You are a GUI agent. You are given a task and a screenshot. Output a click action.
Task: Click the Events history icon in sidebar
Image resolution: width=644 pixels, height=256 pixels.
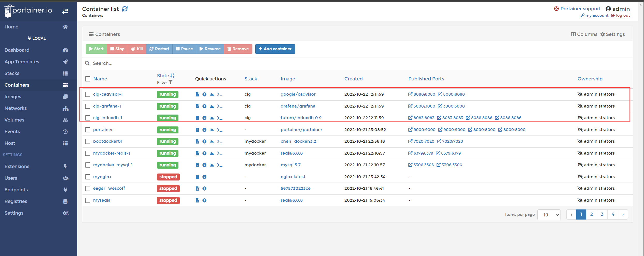tap(65, 132)
